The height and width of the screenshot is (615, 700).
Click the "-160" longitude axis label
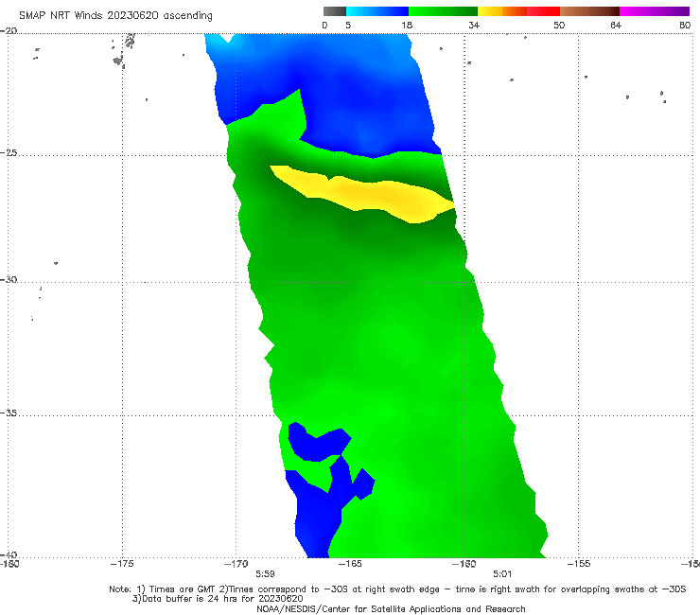coord(464,564)
